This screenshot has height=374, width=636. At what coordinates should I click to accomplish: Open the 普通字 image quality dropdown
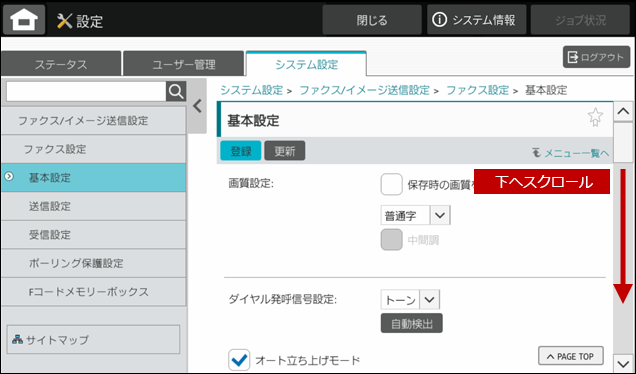(x=415, y=215)
